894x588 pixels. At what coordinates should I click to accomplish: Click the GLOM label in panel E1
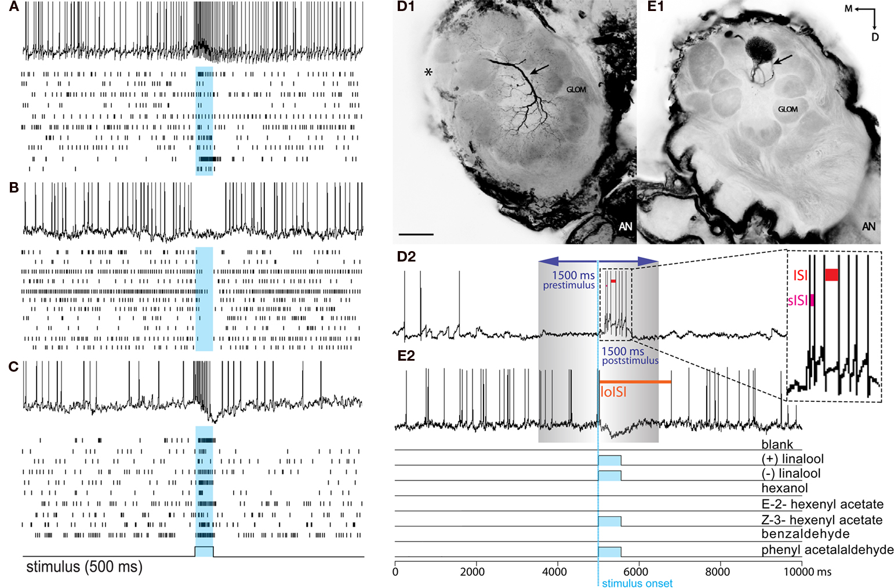point(788,109)
